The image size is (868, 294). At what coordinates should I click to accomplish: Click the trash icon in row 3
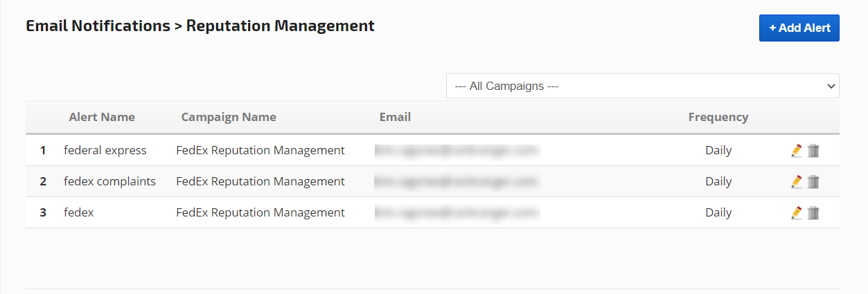(x=813, y=212)
